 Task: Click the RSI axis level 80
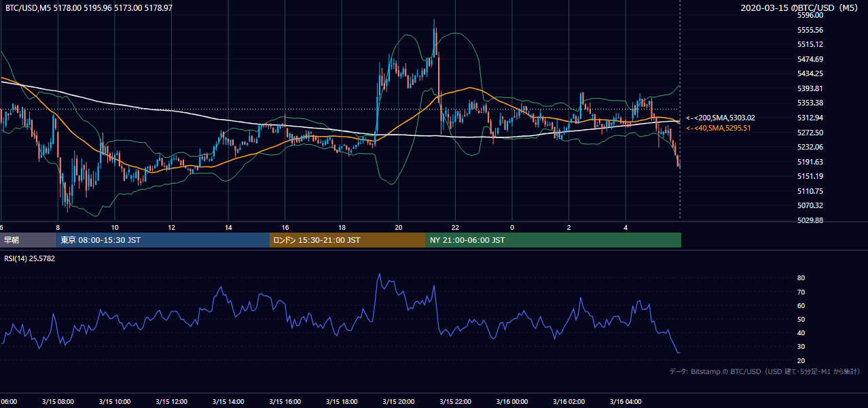point(801,278)
